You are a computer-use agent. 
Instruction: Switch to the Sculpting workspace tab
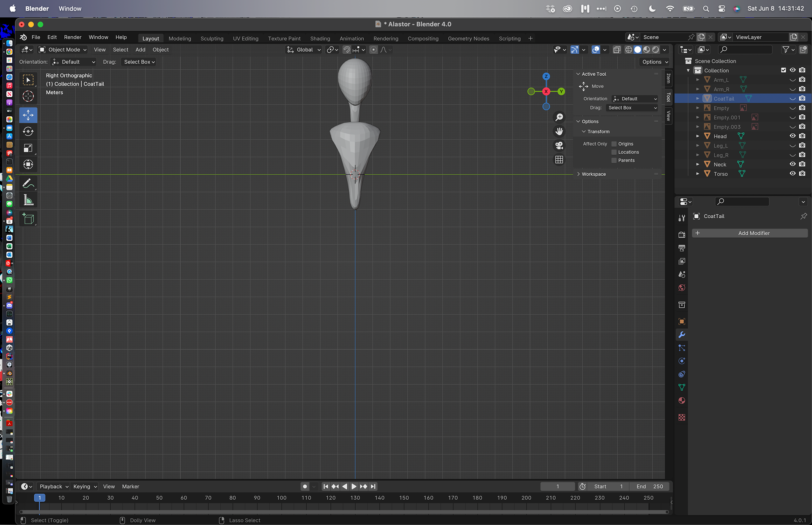tap(212, 38)
